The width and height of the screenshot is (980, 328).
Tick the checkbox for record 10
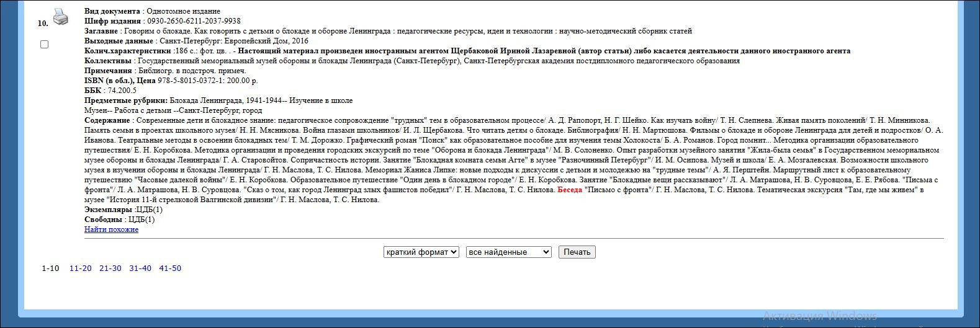point(44,45)
